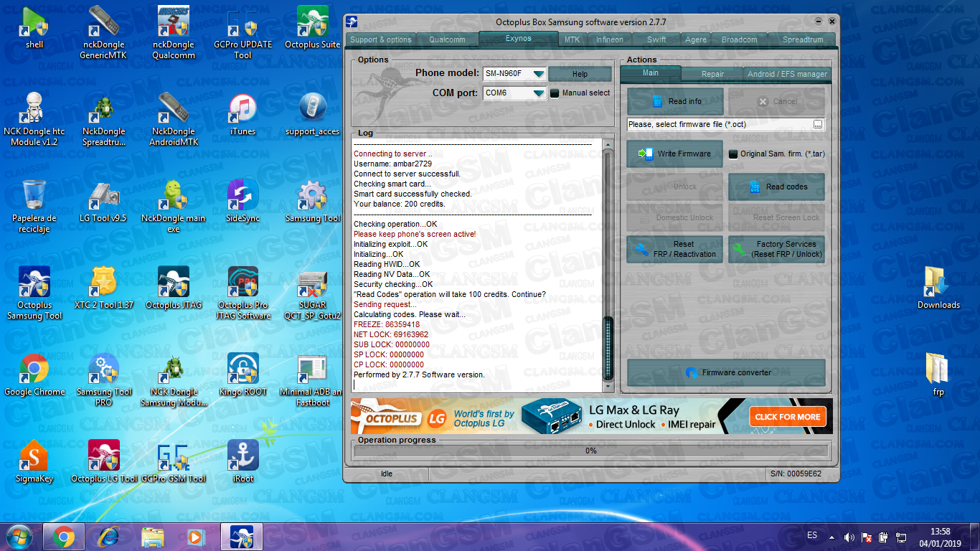Switch to Qualcomm tab

pos(447,40)
